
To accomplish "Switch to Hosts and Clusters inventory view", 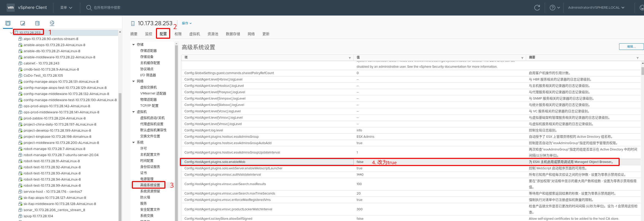I will coord(8,23).
